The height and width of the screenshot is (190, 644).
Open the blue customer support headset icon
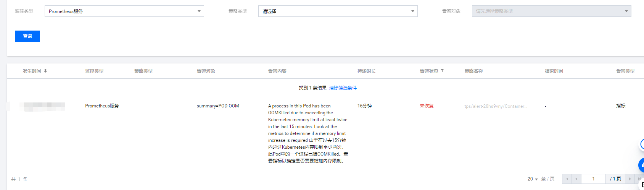642,165
